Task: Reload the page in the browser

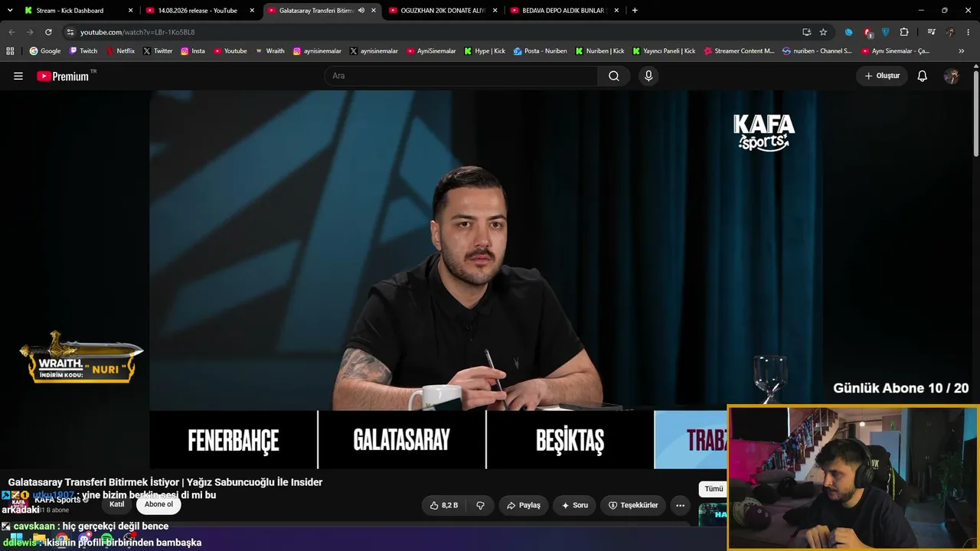Action: pos(48,32)
